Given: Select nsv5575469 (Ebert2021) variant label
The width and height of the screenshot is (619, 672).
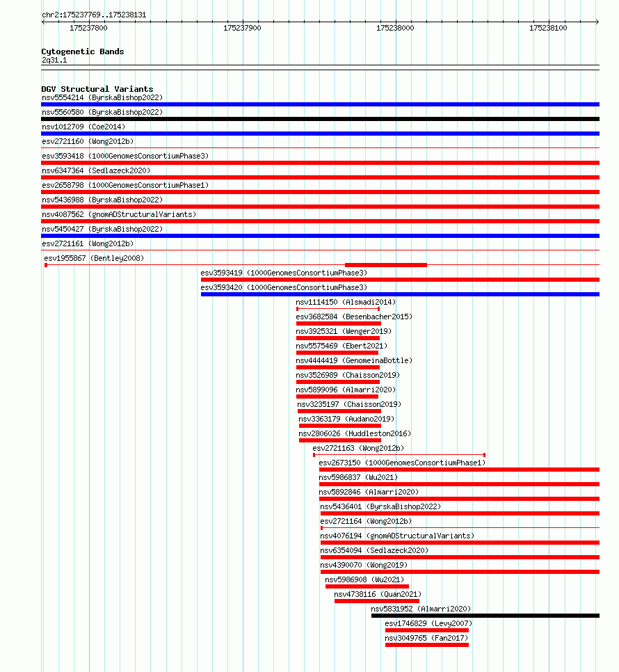Looking at the screenshot, I should [x=341, y=346].
